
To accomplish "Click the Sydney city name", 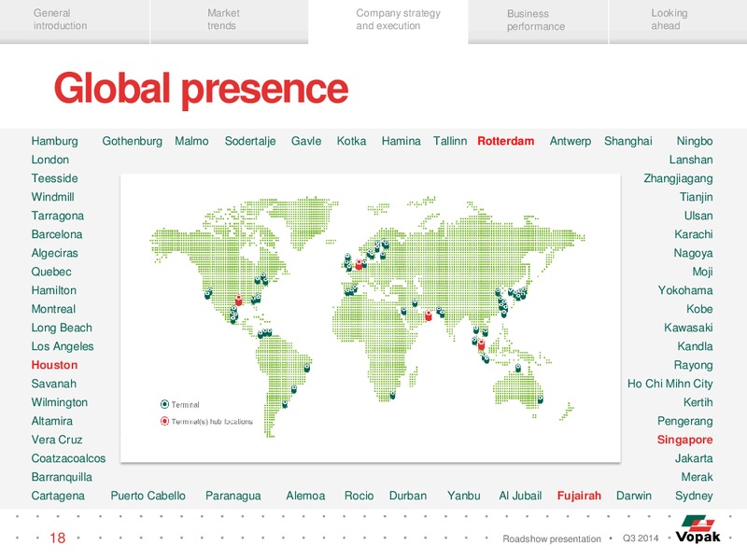I will (694, 496).
